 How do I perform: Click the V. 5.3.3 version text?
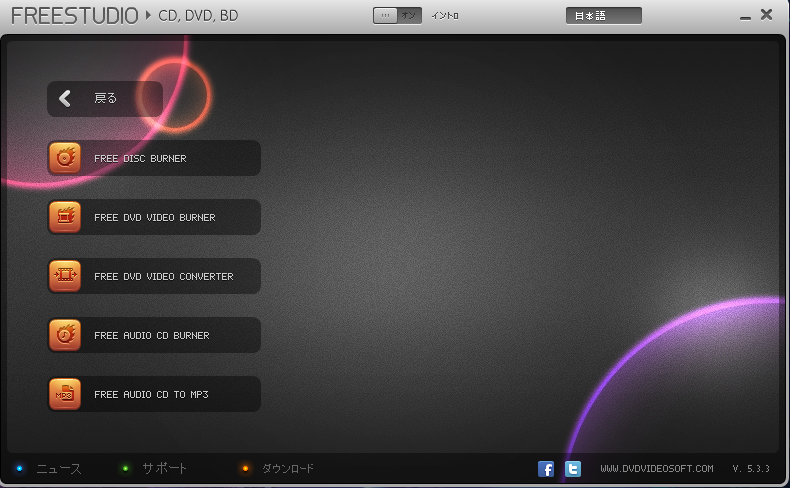[x=751, y=469]
